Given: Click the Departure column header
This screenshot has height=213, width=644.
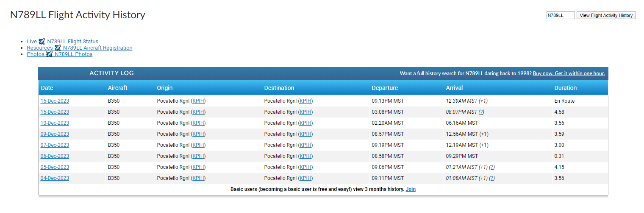Looking at the screenshot, I should click(385, 88).
